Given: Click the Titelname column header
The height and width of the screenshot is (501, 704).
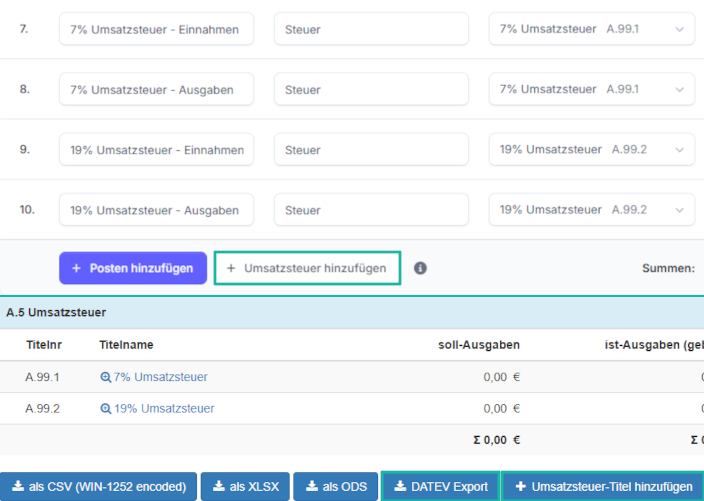Looking at the screenshot, I should pyautogui.click(x=126, y=345).
